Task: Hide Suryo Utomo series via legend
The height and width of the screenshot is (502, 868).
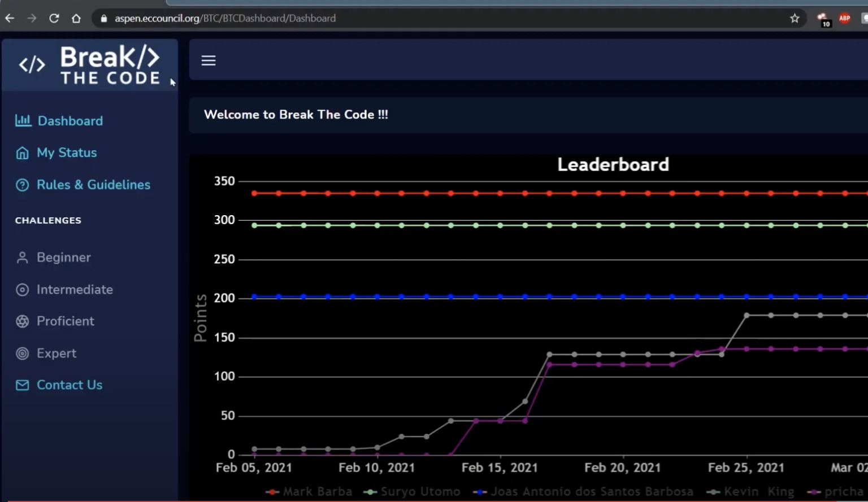Action: (x=419, y=492)
